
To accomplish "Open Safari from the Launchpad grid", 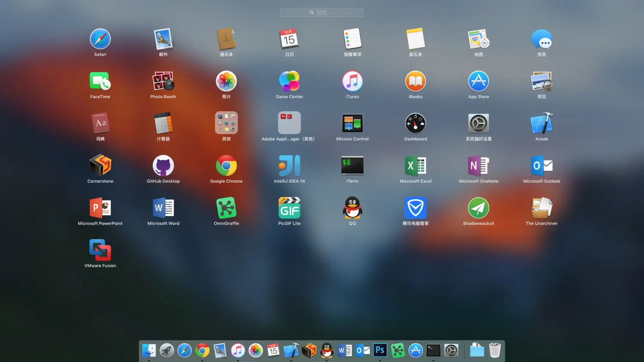I will [100, 39].
